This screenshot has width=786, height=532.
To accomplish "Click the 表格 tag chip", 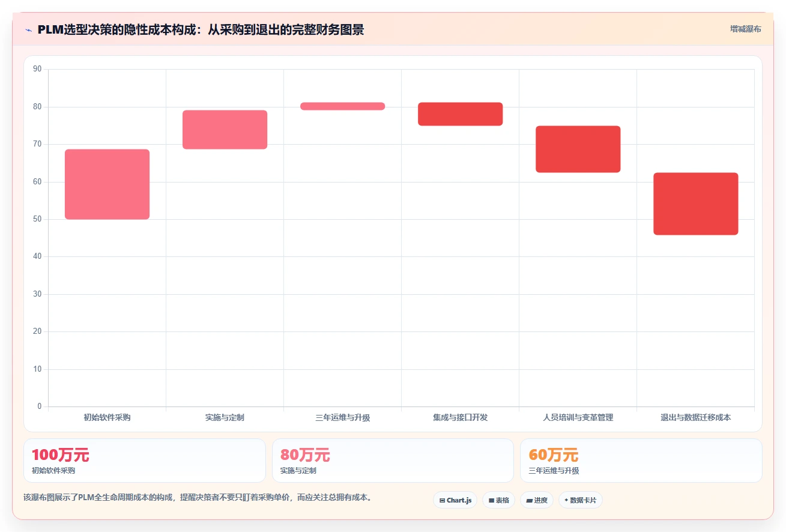I will point(498,500).
